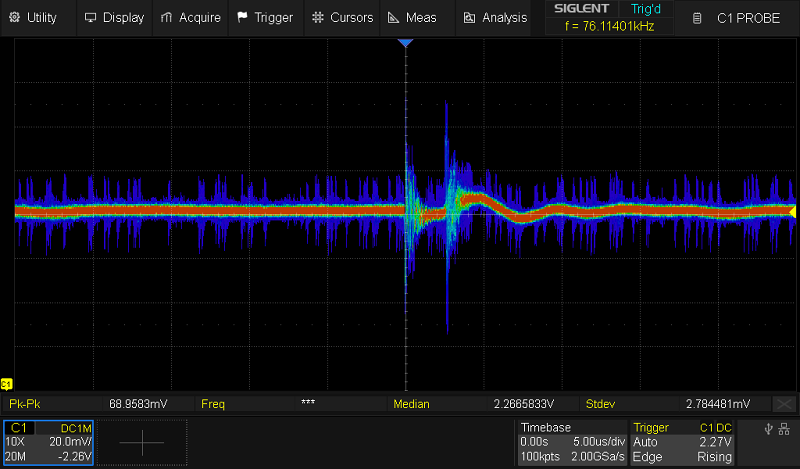The width and height of the screenshot is (800, 469).
Task: Expand the Acquire menu
Action: tap(192, 17)
